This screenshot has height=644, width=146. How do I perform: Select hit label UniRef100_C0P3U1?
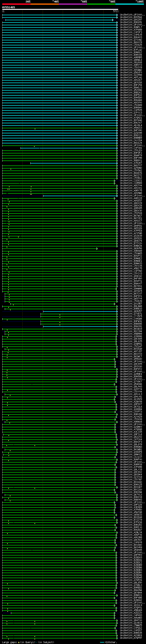(131, 148)
